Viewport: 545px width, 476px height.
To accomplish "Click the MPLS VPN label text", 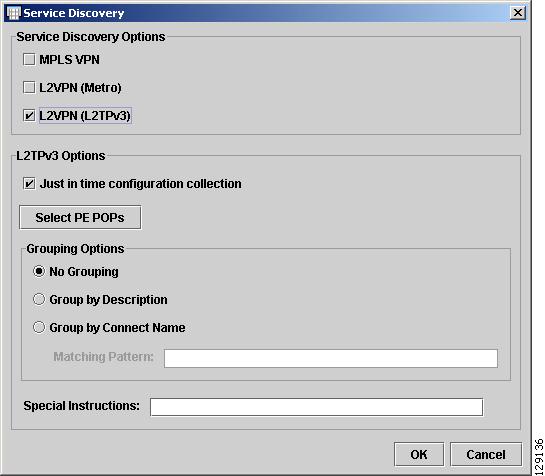I will [70, 59].
